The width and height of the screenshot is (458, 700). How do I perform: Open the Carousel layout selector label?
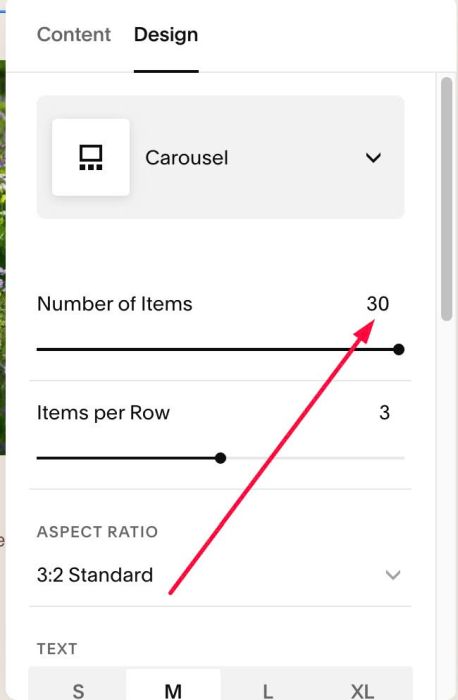(x=187, y=158)
